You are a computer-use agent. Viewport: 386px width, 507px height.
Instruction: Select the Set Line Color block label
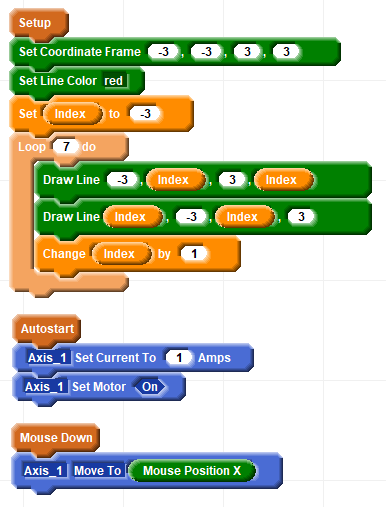[58, 81]
